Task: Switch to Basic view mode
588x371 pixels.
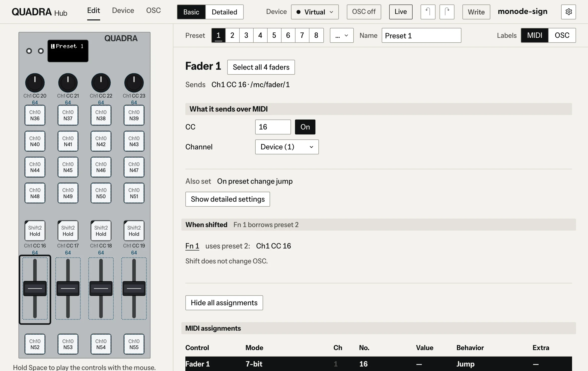Action: (x=191, y=12)
